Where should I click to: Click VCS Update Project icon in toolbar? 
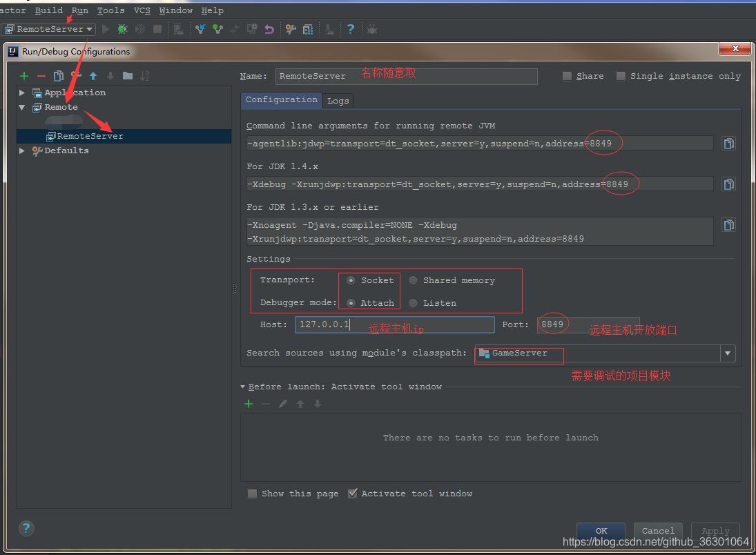pos(200,30)
